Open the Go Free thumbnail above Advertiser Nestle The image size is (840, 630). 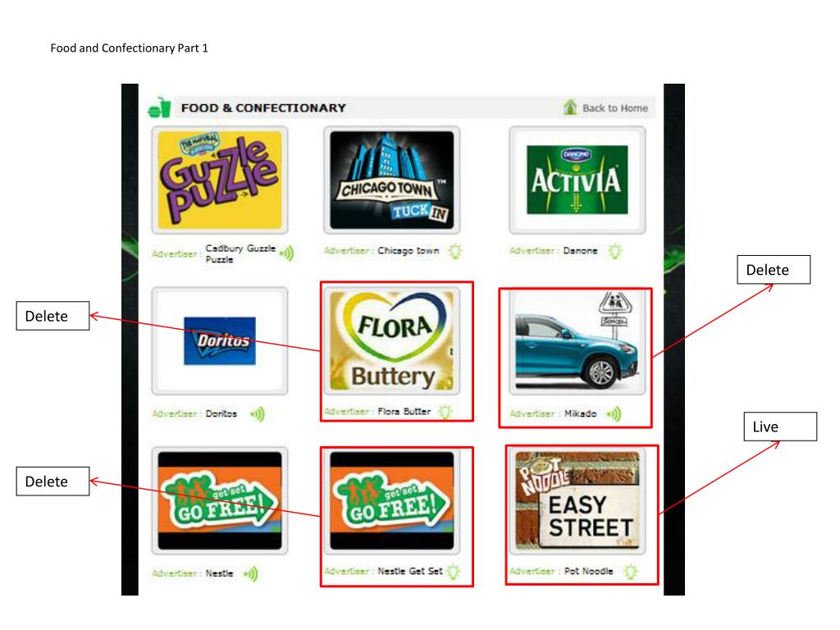(220, 501)
